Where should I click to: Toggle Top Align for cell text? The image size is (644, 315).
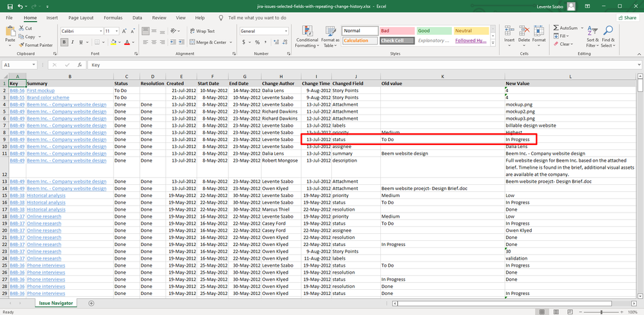pyautogui.click(x=146, y=31)
